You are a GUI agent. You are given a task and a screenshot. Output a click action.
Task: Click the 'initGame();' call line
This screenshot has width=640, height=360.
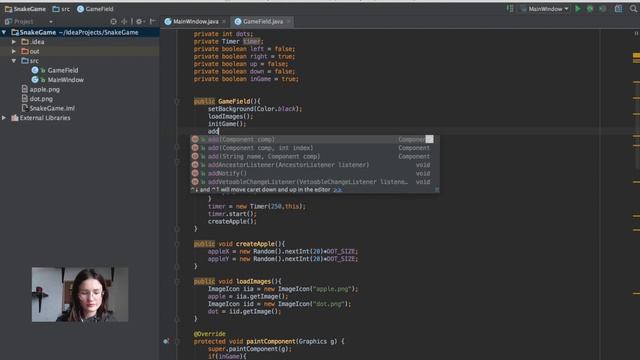[227, 124]
